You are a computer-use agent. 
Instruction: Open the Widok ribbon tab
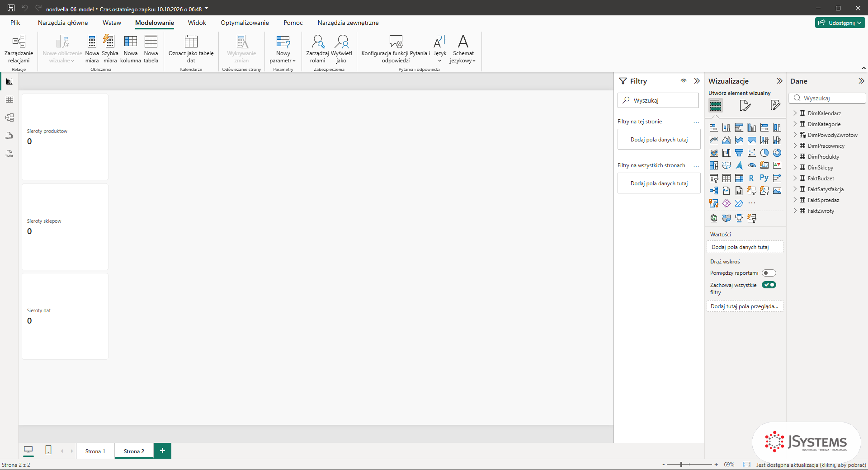[x=197, y=23]
